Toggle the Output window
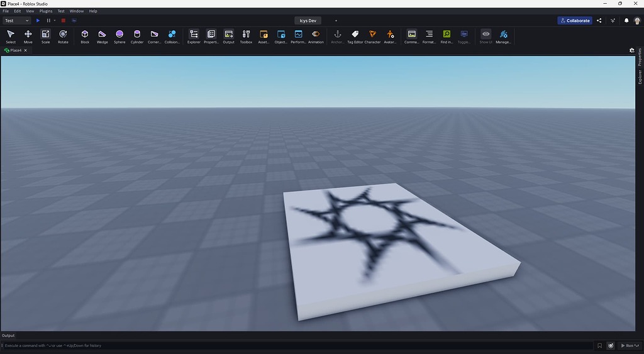This screenshot has height=354, width=644. [x=229, y=36]
